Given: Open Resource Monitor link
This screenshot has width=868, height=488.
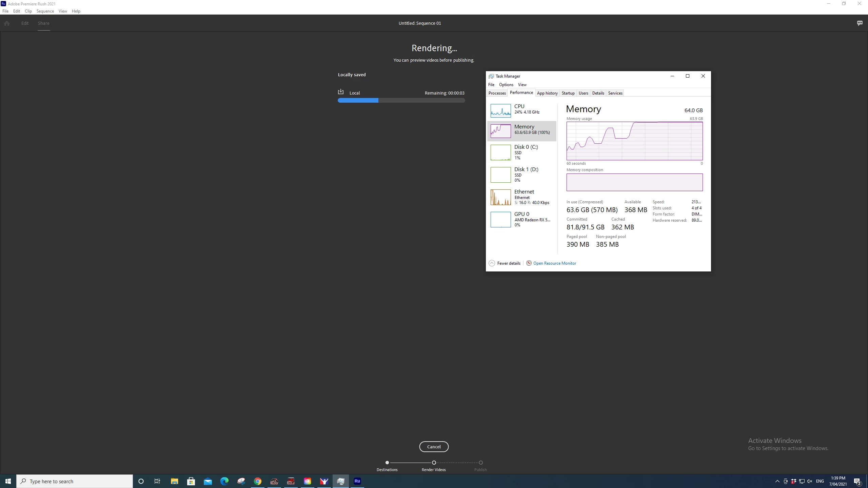Looking at the screenshot, I should [x=554, y=263].
